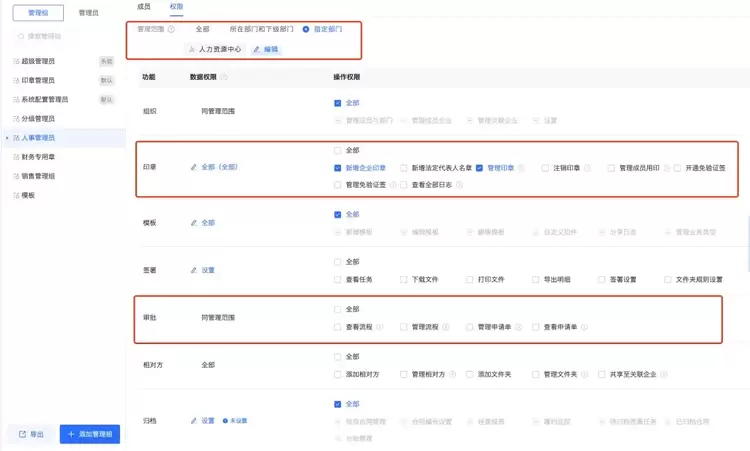Switch to the 成员 tab

click(143, 7)
